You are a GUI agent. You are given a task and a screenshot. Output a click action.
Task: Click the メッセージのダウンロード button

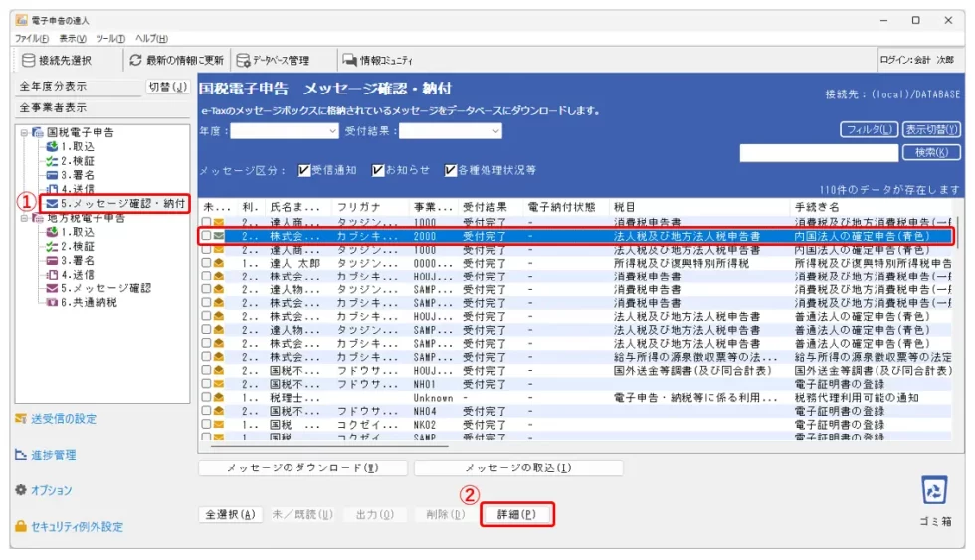pos(302,467)
